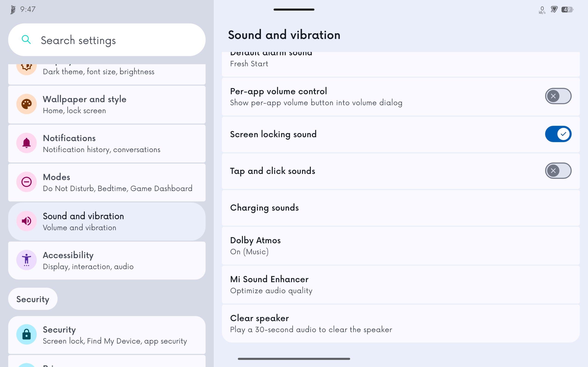Open the Accessibility person icon
The width and height of the screenshot is (588, 367).
click(x=26, y=260)
